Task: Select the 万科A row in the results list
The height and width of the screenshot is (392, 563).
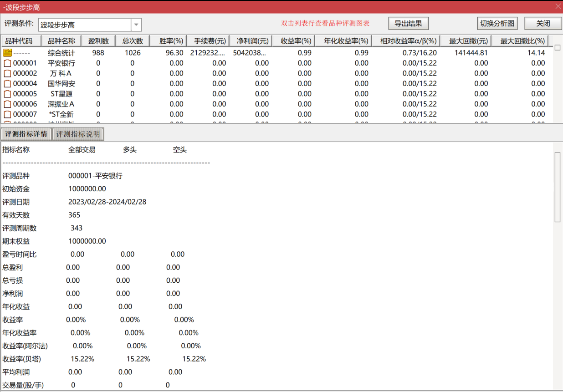Action: pos(61,73)
